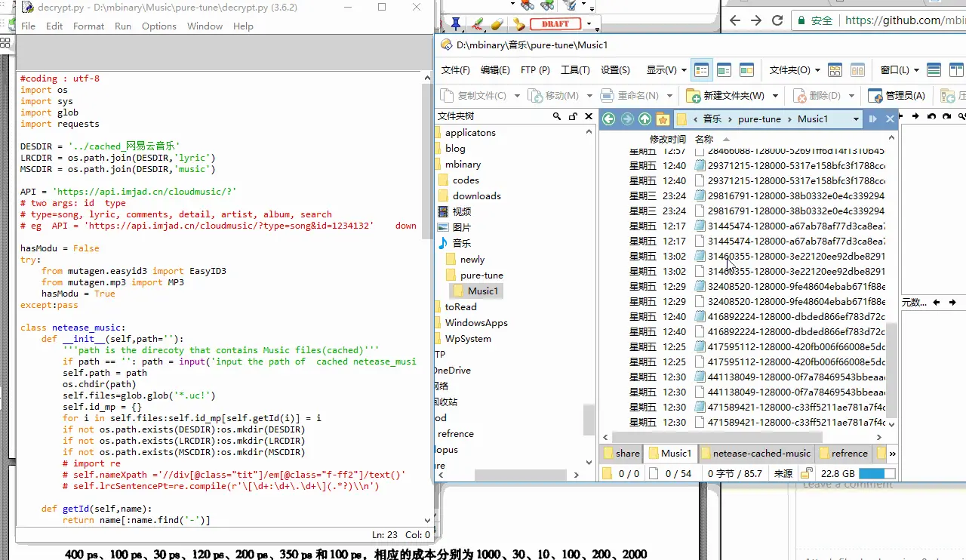Click search icon in 文件夹树 panel
Viewport: 966px width, 560px height.
click(x=557, y=116)
